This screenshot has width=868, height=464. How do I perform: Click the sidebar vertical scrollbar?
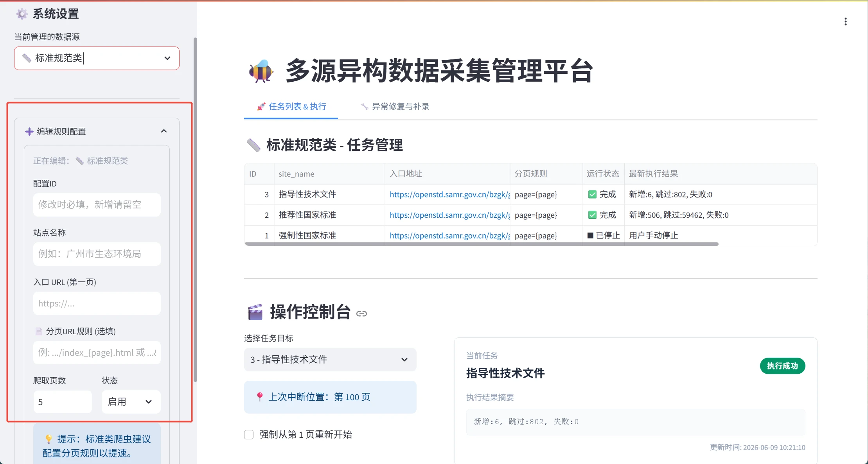pos(195,210)
